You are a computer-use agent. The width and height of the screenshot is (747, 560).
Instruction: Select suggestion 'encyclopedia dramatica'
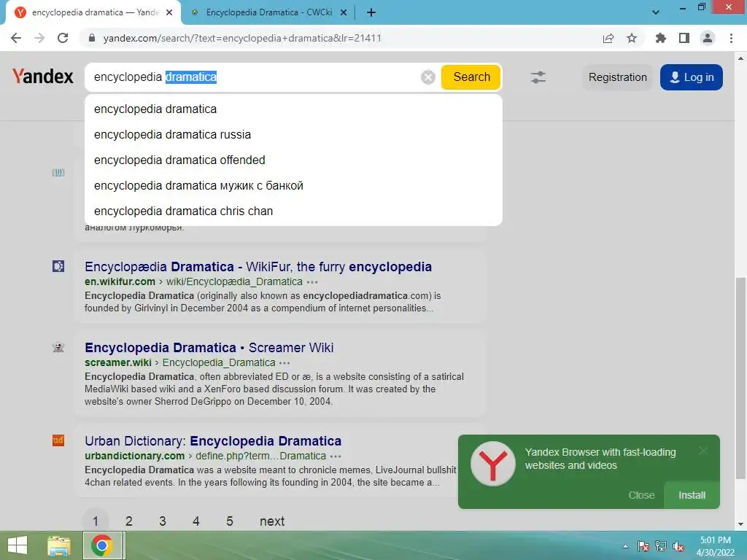(x=293, y=109)
